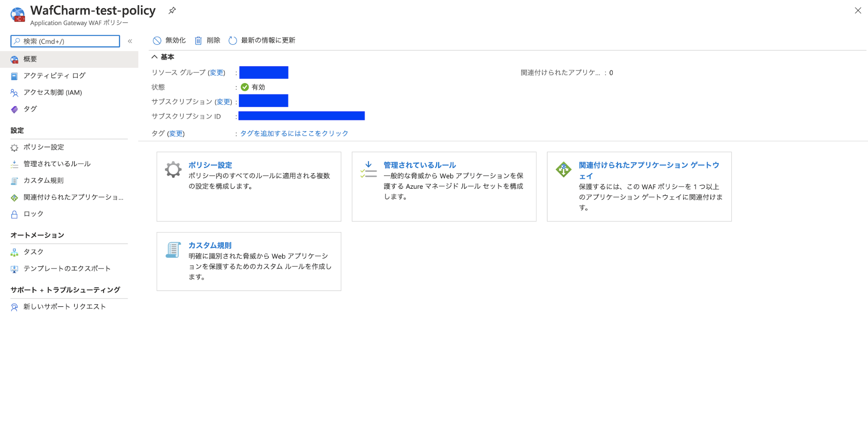Click the タスク sidebar icon
This screenshot has width=868, height=443.
(14, 252)
